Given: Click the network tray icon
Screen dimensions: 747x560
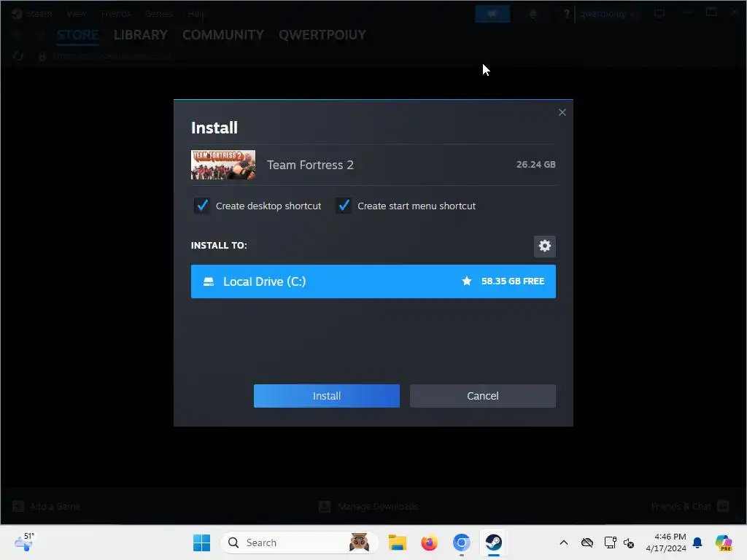Looking at the screenshot, I should [x=611, y=542].
